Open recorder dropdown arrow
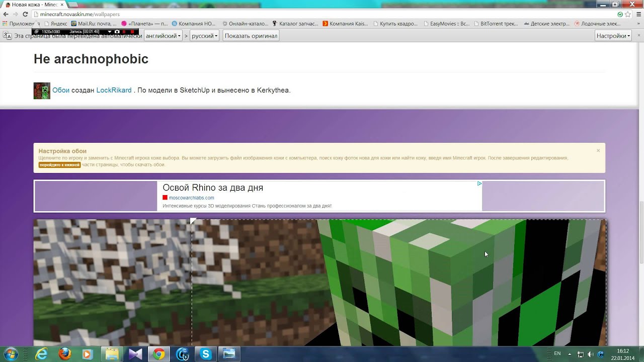644x362 pixels. (x=109, y=32)
